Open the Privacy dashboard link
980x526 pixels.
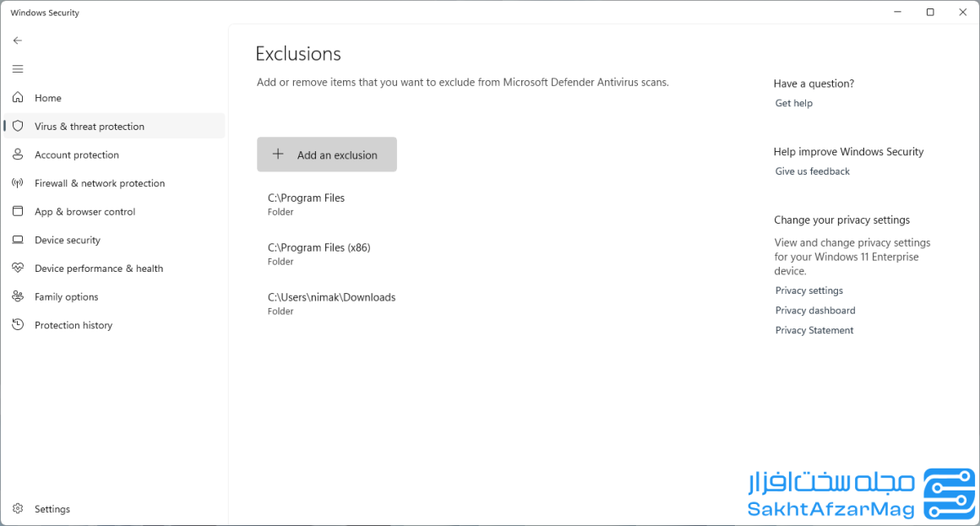(815, 311)
